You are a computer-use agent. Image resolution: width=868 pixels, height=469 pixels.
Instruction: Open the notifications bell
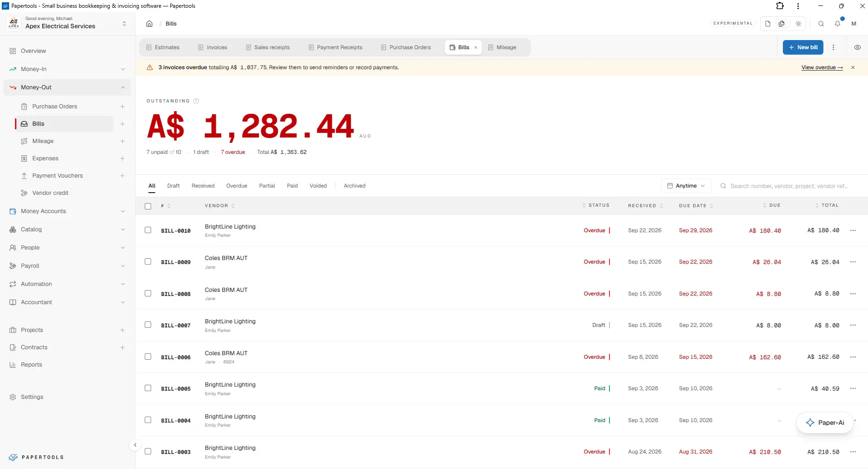[x=838, y=24]
